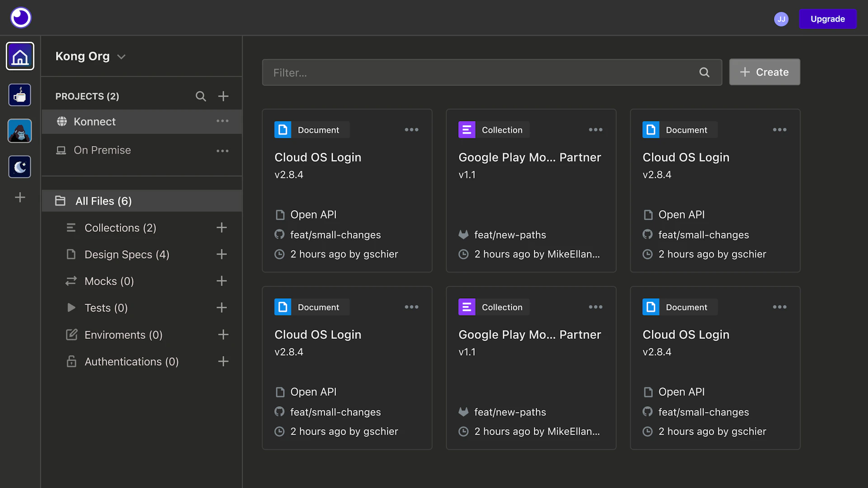Click the Create button
The width and height of the screenshot is (868, 488).
764,72
